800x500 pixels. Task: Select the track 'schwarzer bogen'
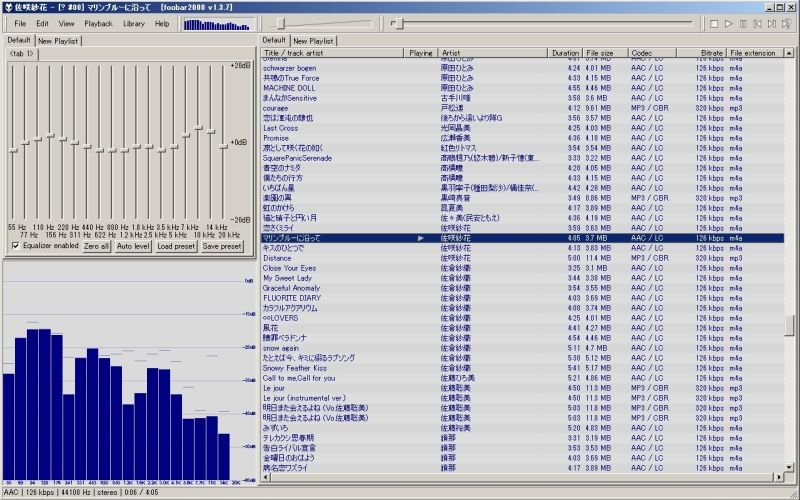click(x=522, y=68)
